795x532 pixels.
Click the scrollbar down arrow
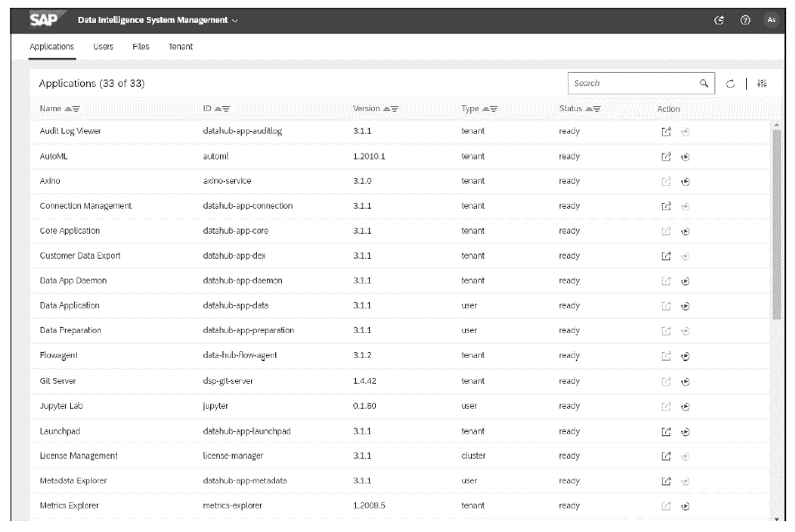click(x=776, y=519)
